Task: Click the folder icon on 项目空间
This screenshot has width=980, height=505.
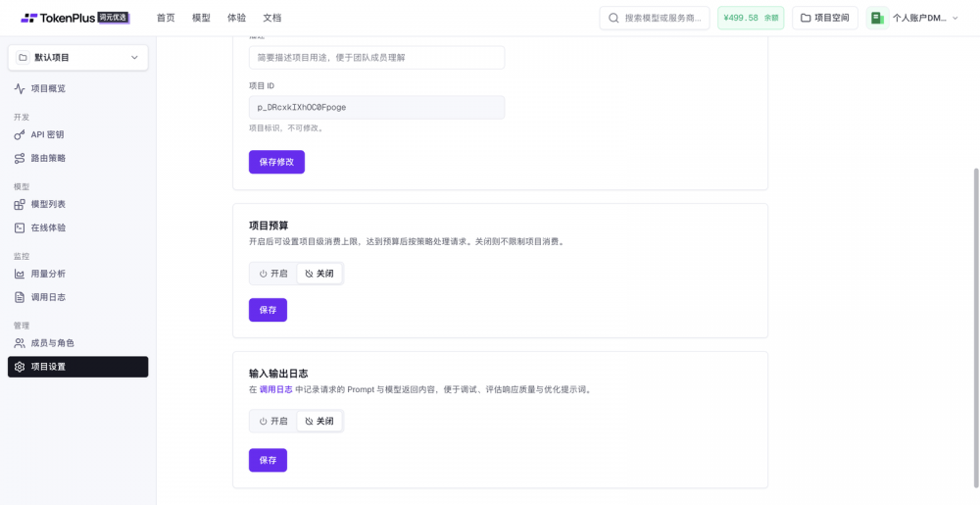Action: (806, 18)
